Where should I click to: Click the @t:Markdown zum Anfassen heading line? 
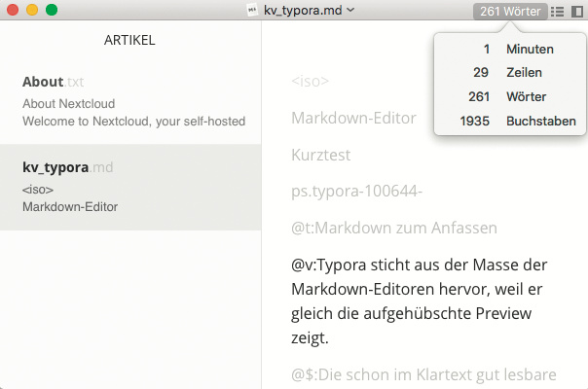point(393,228)
